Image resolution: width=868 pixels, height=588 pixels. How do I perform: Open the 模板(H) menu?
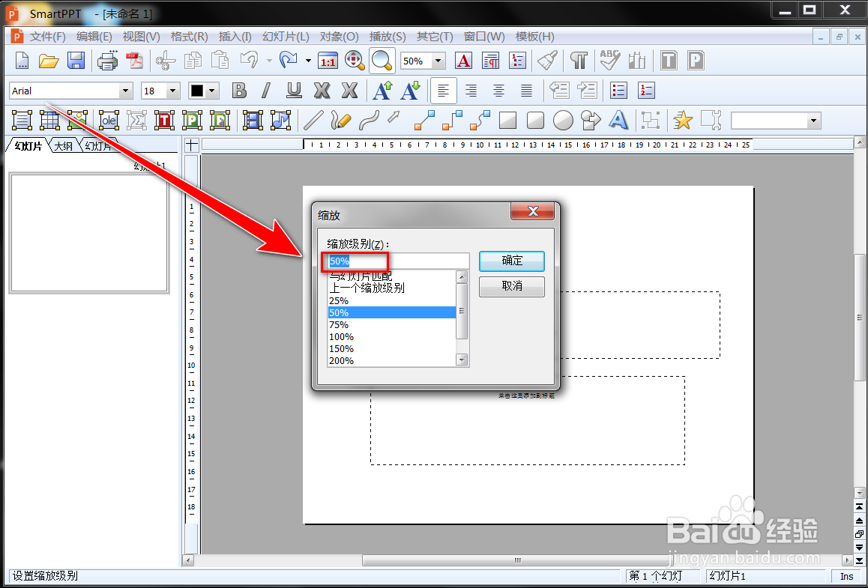534,37
